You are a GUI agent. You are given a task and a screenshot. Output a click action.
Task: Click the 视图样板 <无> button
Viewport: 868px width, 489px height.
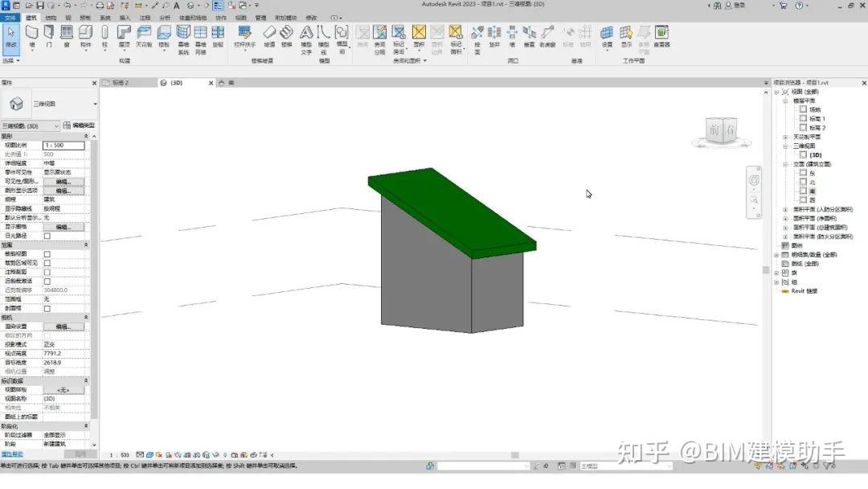63,389
